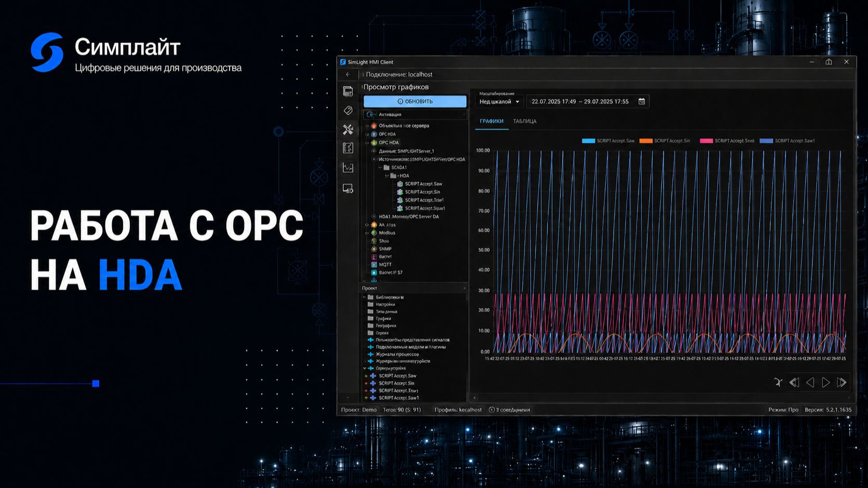868x488 pixels.
Task: Click the connections clock icon in status bar
Action: click(x=492, y=410)
